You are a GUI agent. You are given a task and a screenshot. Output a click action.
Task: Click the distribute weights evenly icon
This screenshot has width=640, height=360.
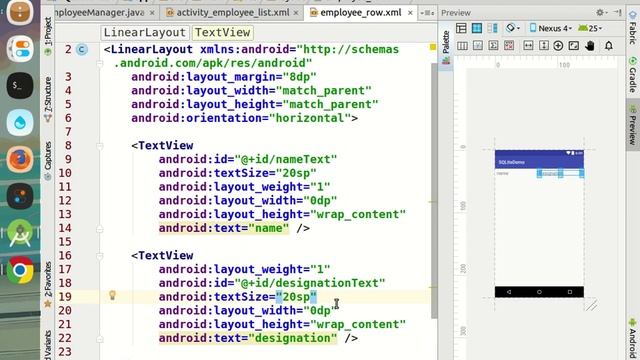pos(462,45)
